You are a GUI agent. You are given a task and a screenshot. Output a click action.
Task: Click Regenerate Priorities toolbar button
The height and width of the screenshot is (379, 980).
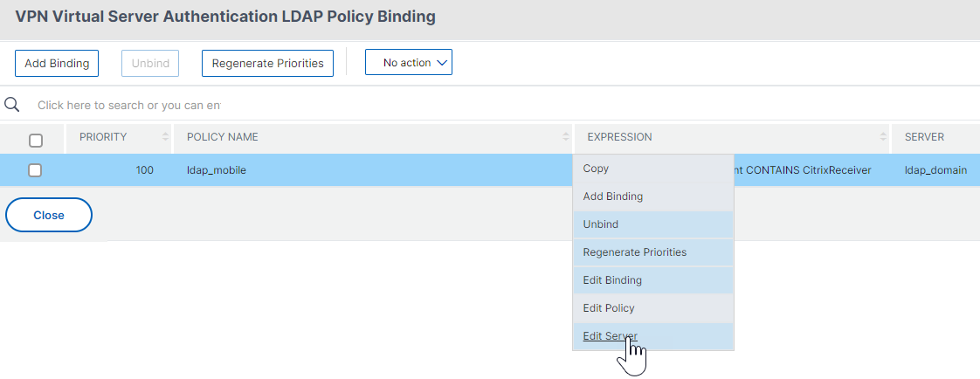(267, 63)
